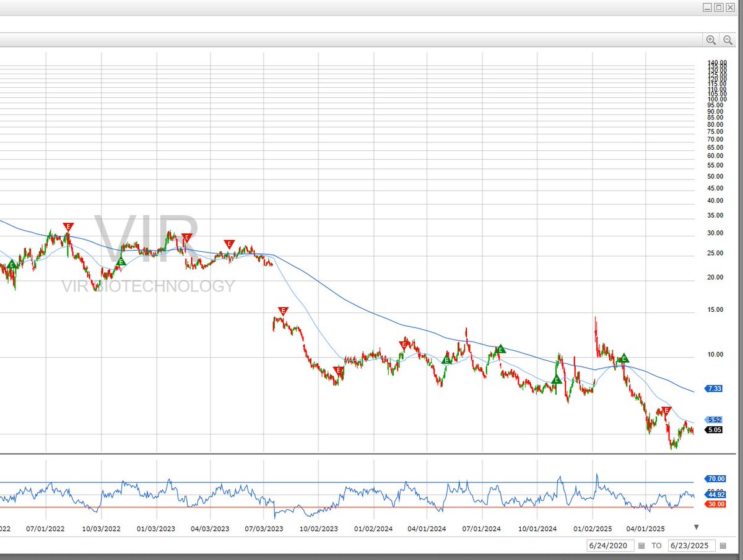Click the 10/02/2023 date axis label
The height and width of the screenshot is (560, 743).
(x=319, y=529)
